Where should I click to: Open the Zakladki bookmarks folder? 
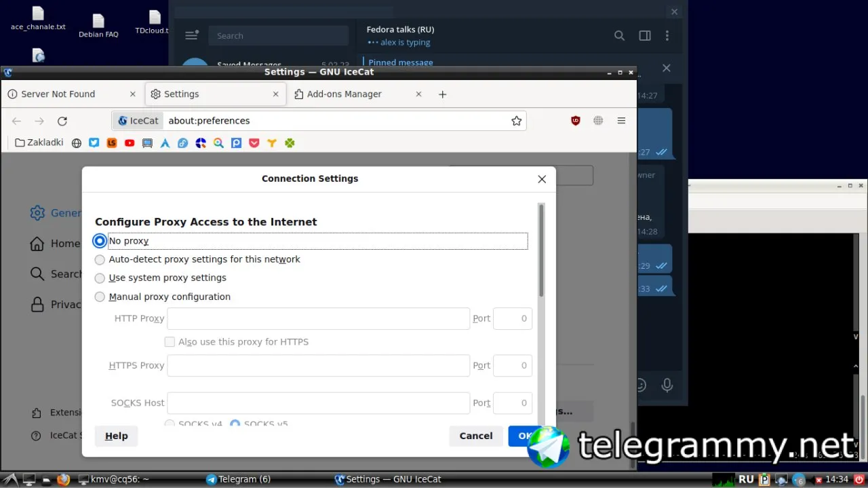pyautogui.click(x=39, y=143)
